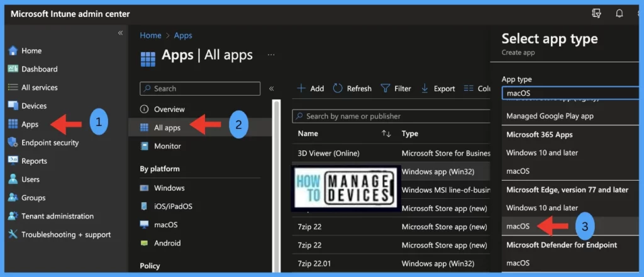The width and height of the screenshot is (644, 277).
Task: Open the 3D Viewer (Online) app row
Action: point(391,153)
